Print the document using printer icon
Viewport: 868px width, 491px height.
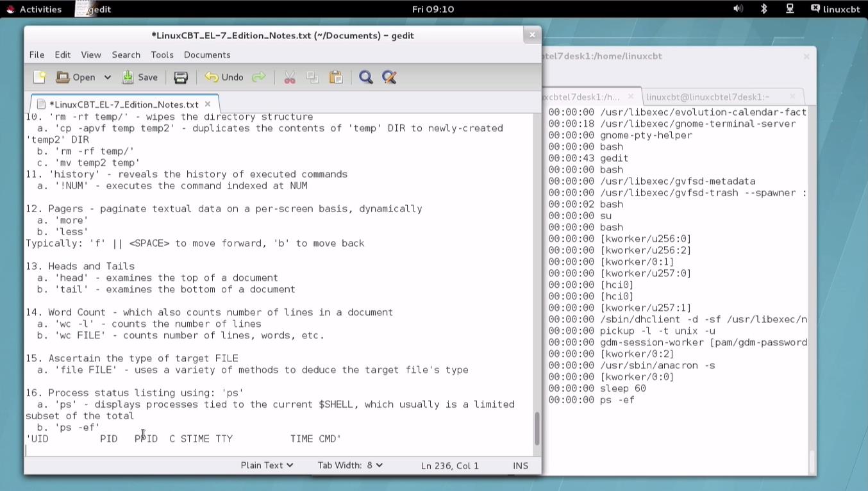pyautogui.click(x=181, y=77)
